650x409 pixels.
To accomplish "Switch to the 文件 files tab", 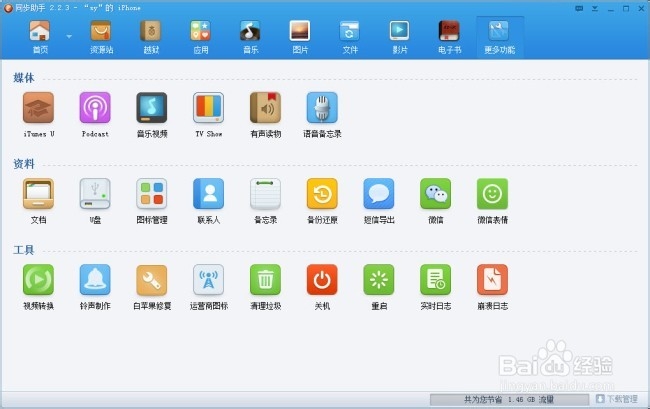I will click(350, 37).
